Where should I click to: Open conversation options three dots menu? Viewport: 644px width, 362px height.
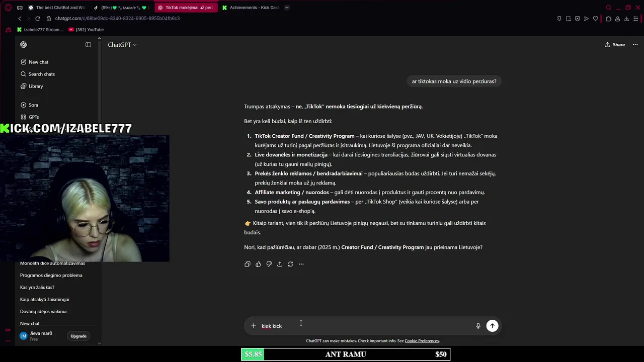[635, 45]
